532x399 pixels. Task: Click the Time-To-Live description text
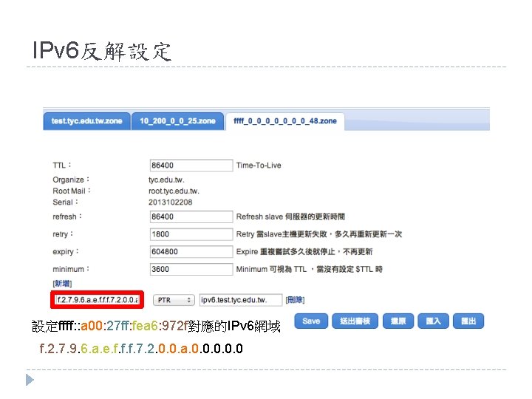259,166
